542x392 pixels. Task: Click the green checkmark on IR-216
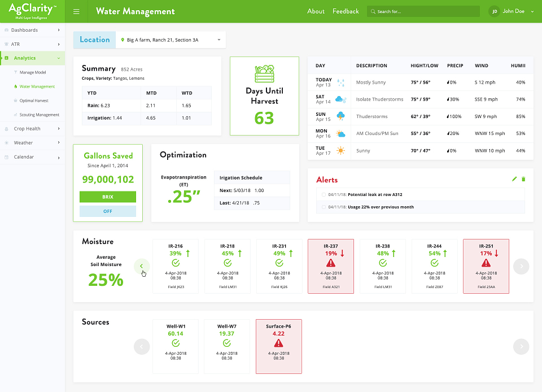click(x=176, y=263)
